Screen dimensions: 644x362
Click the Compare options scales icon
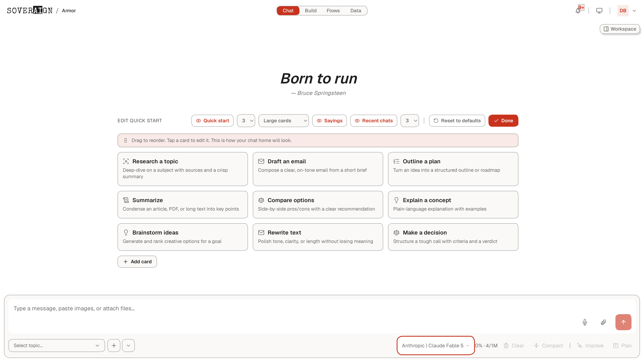[261, 200]
